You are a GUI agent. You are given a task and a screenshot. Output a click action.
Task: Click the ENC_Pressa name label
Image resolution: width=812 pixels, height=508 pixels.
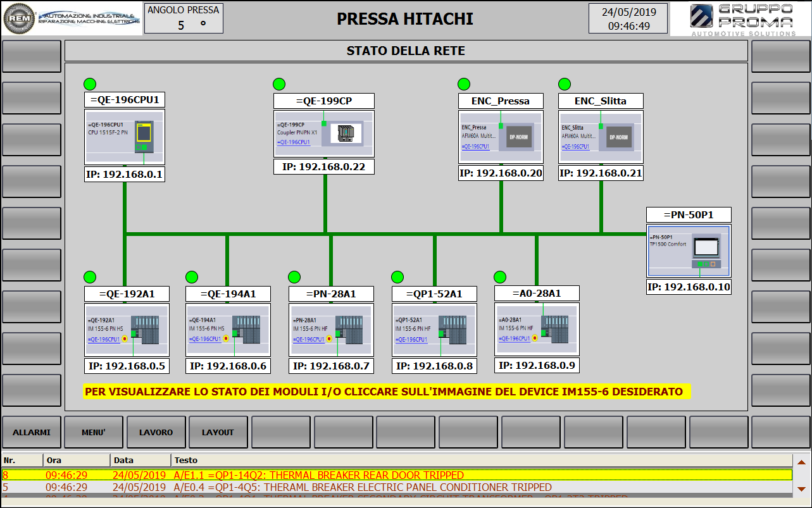tap(501, 101)
